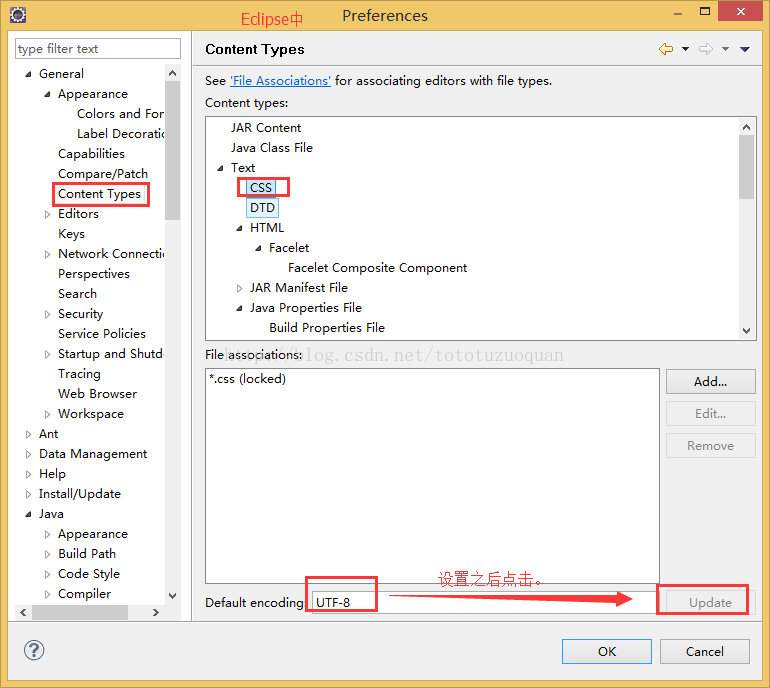Screen dimensions: 770x688
Task: Focus the type filter text field
Action: [x=98, y=49]
